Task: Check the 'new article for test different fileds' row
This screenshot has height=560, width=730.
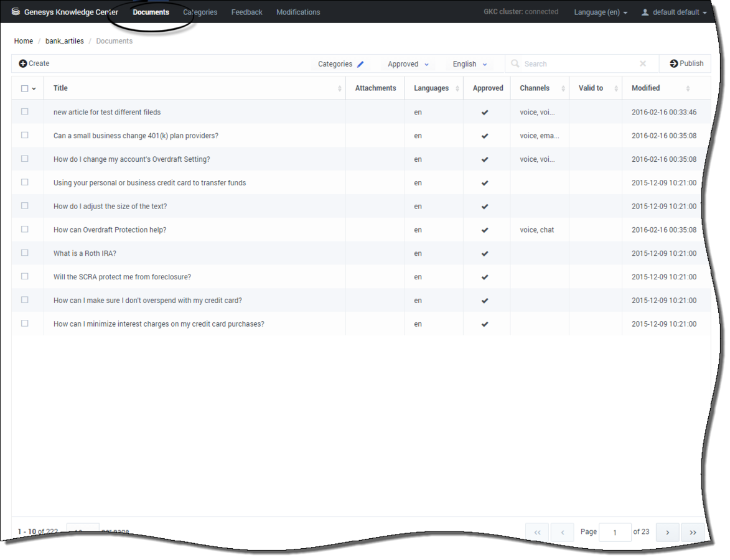Action: (25, 112)
